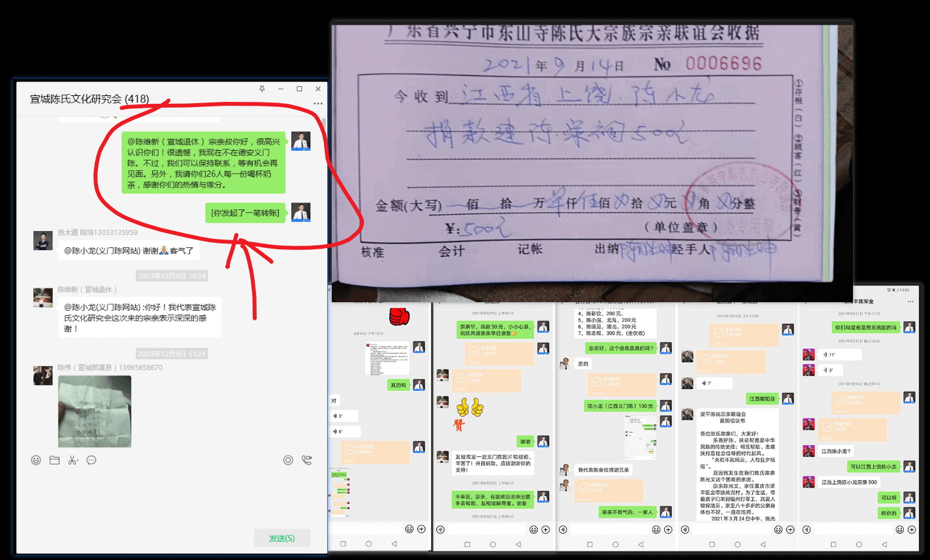The width and height of the screenshot is (930, 560).
Task: Click the 谢谢 客气了 reply message
Action: [129, 251]
